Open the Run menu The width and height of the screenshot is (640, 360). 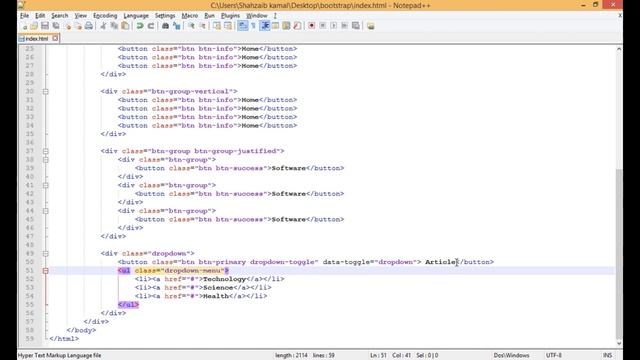tap(209, 16)
